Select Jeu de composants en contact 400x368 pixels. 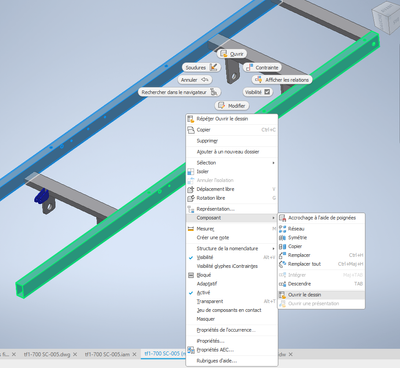point(232,310)
